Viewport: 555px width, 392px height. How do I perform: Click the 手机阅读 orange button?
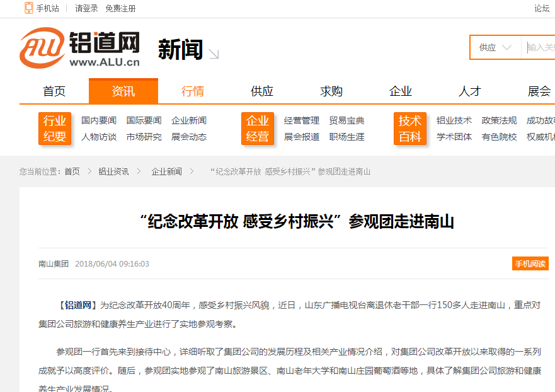[530, 264]
